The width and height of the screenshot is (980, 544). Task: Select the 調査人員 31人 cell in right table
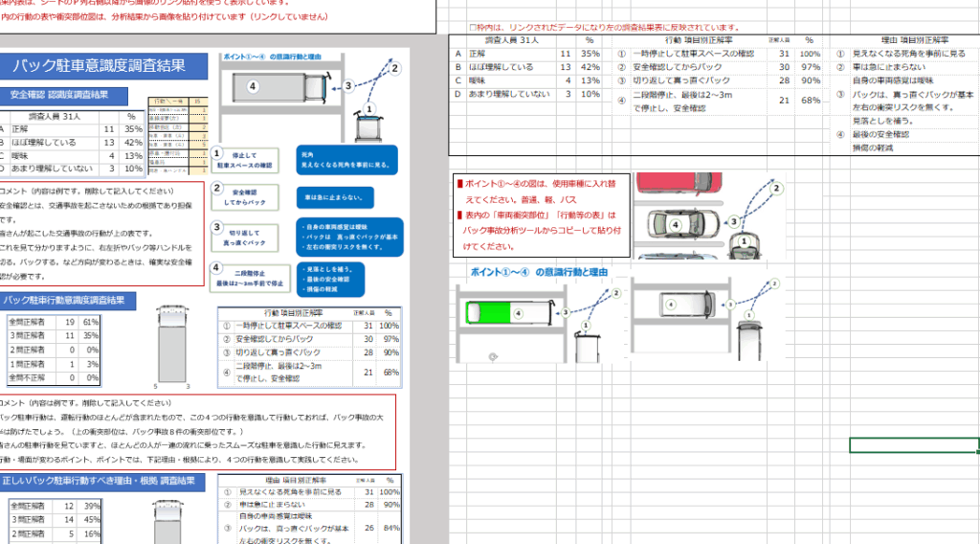(512, 41)
